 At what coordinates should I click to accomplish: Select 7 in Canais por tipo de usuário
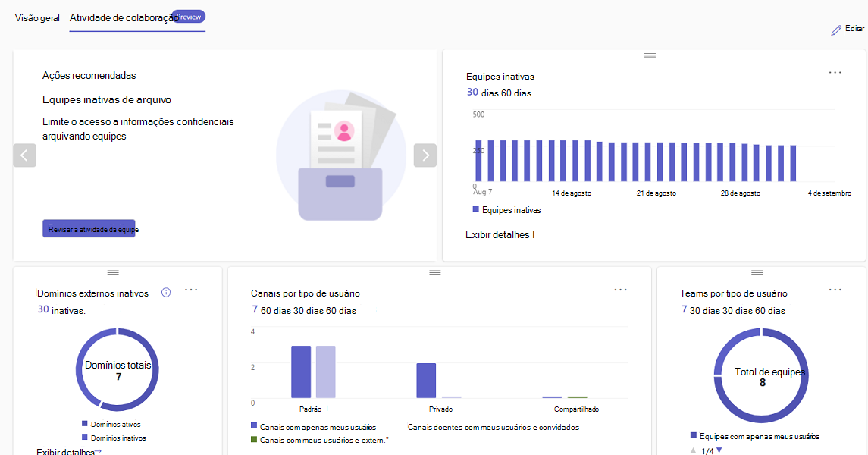(x=255, y=309)
